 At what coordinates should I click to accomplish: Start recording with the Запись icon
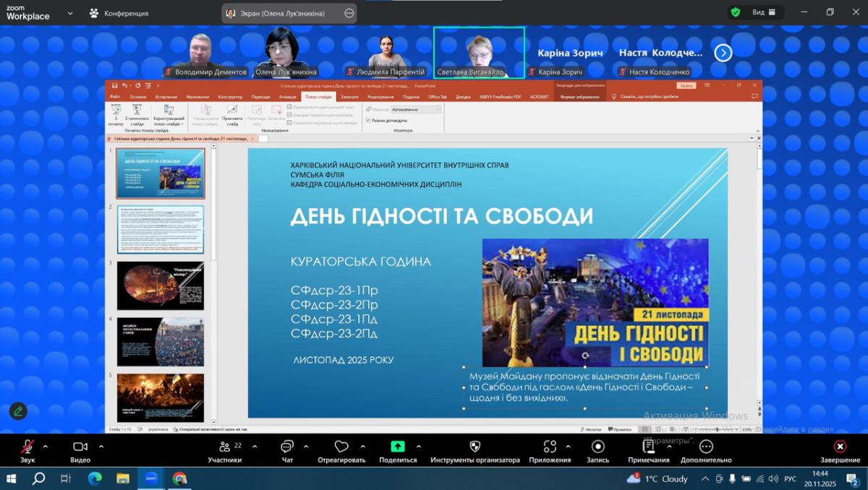[597, 447]
